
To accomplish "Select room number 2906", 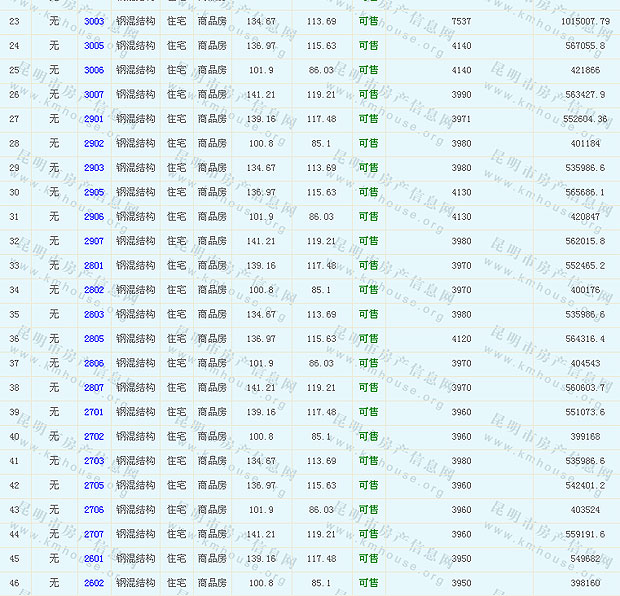I will coord(94,217).
